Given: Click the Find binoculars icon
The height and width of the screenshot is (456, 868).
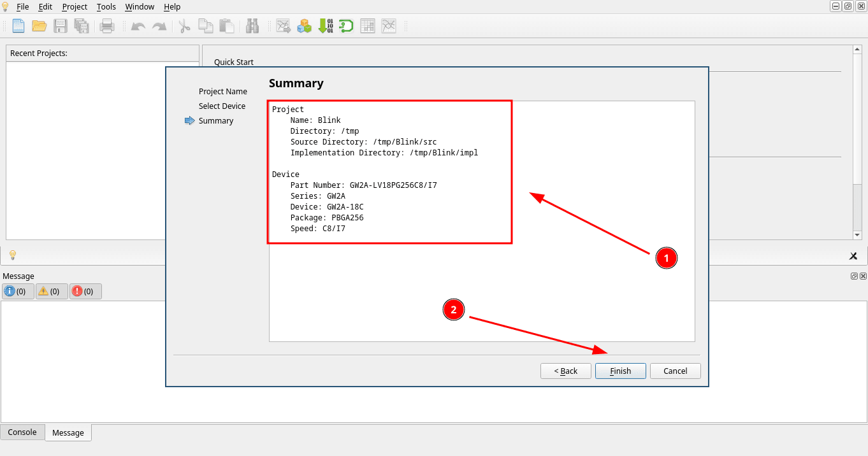Looking at the screenshot, I should [252, 26].
